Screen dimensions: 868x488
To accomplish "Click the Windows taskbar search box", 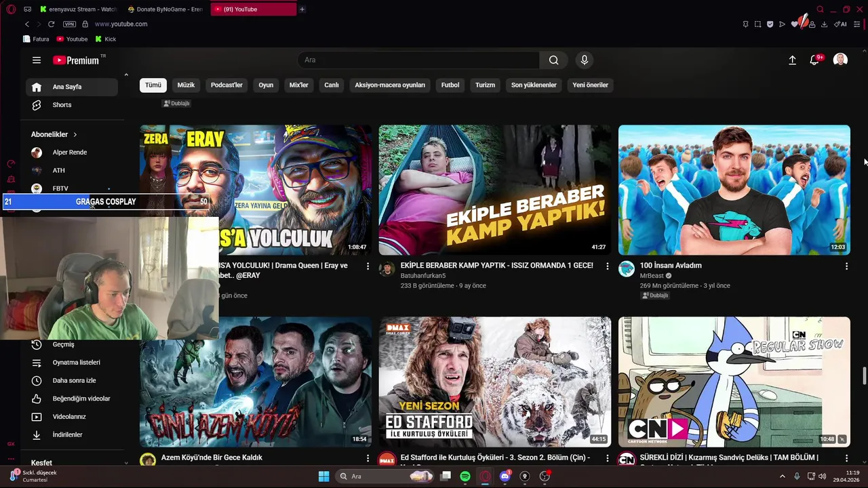I will (x=385, y=476).
